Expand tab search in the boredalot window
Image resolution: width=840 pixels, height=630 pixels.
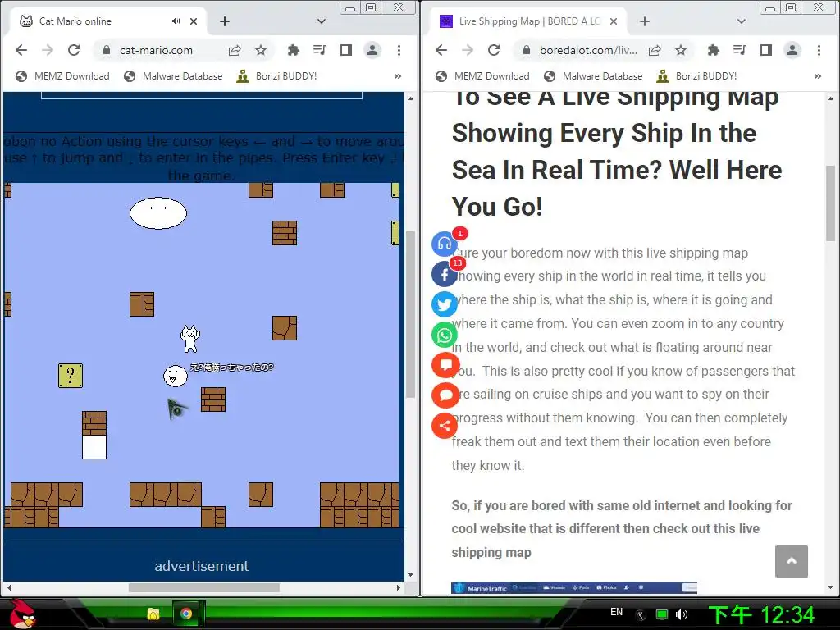742,21
